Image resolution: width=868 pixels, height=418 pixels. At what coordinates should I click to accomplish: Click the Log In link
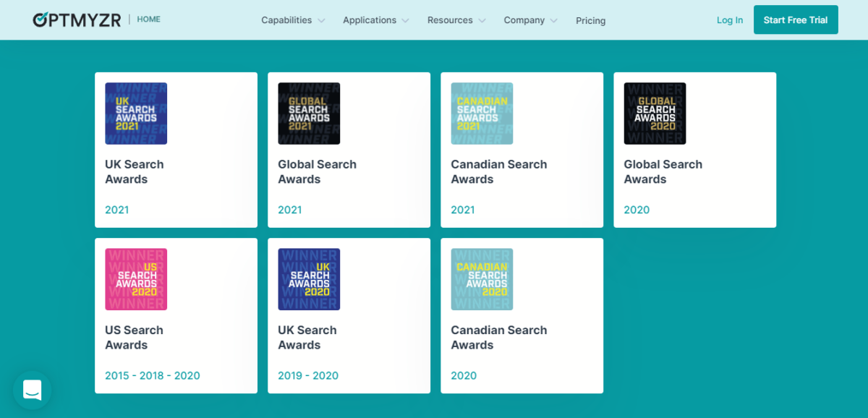[730, 20]
